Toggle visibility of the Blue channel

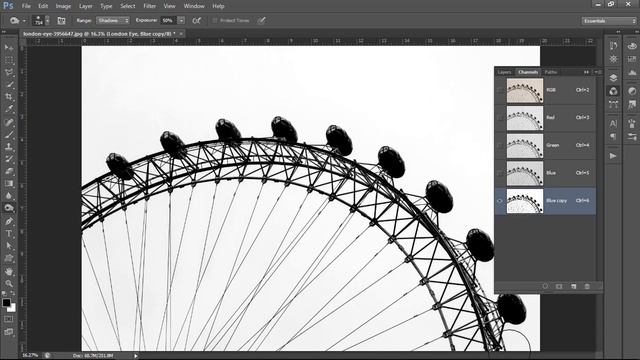pyautogui.click(x=500, y=173)
